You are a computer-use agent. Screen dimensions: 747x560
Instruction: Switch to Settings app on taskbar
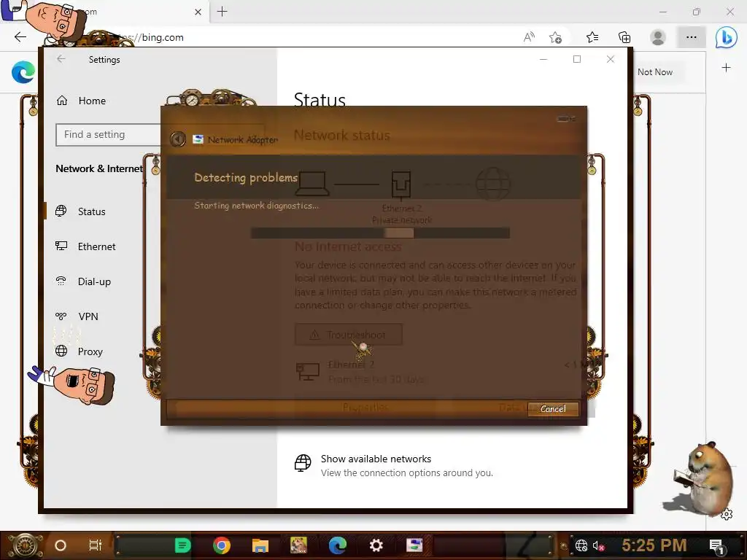376,545
